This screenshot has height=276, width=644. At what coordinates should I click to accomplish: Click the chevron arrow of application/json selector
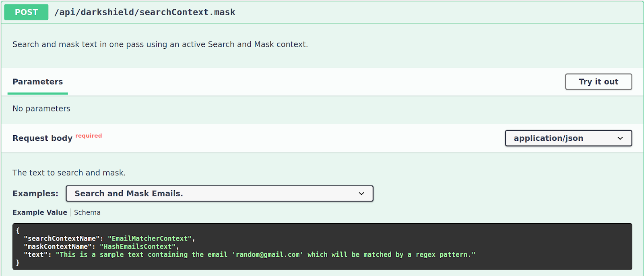[x=620, y=138]
